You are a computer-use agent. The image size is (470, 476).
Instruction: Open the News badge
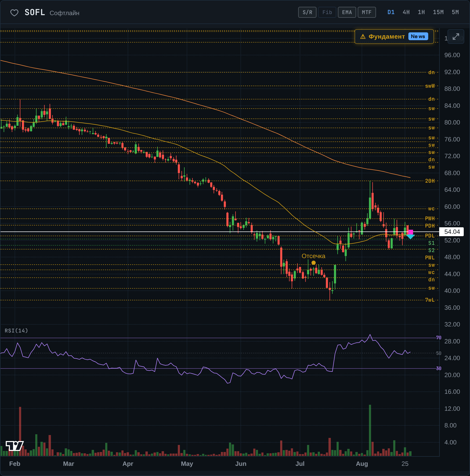[418, 37]
